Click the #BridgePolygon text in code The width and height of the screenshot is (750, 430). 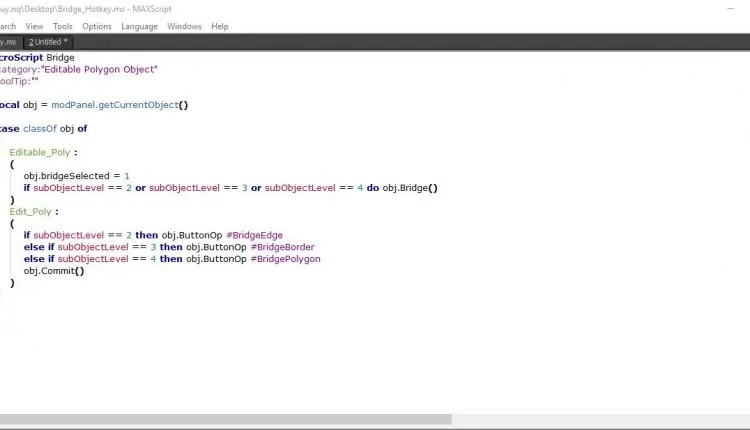287,259
